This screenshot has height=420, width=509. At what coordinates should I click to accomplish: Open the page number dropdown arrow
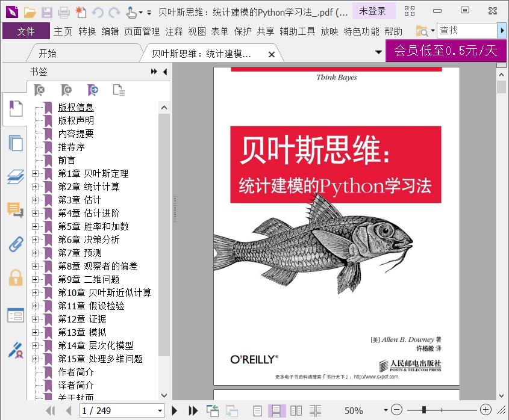pos(160,411)
